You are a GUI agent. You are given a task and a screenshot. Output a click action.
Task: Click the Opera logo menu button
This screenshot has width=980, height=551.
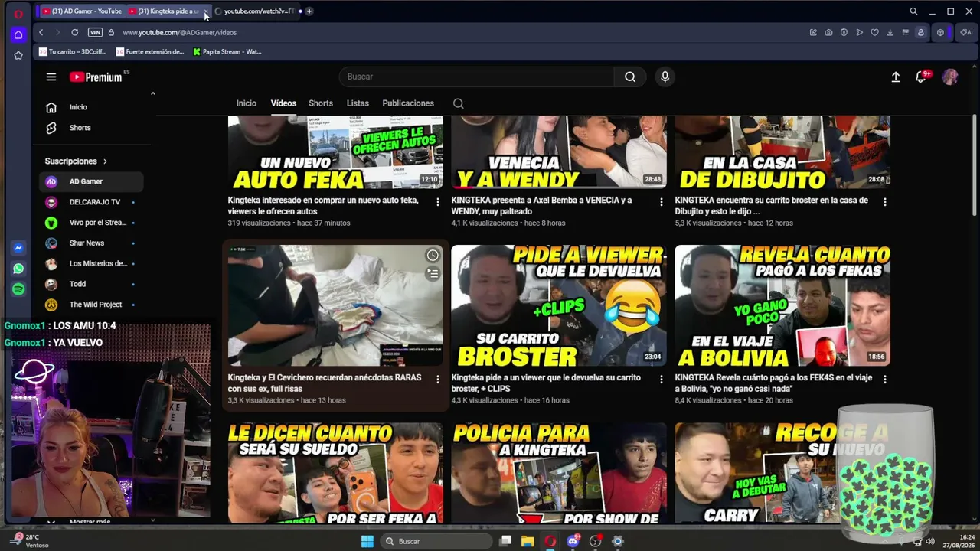coord(18,13)
